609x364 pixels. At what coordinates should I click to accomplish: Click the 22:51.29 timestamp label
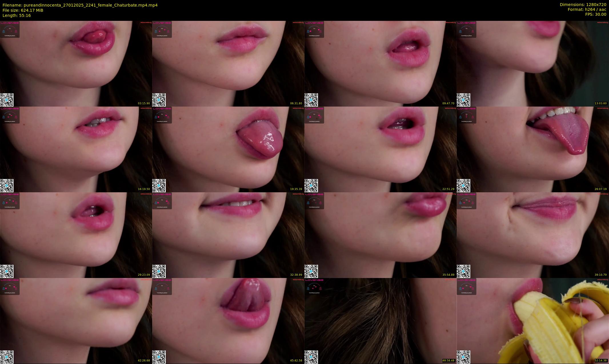[448, 189]
